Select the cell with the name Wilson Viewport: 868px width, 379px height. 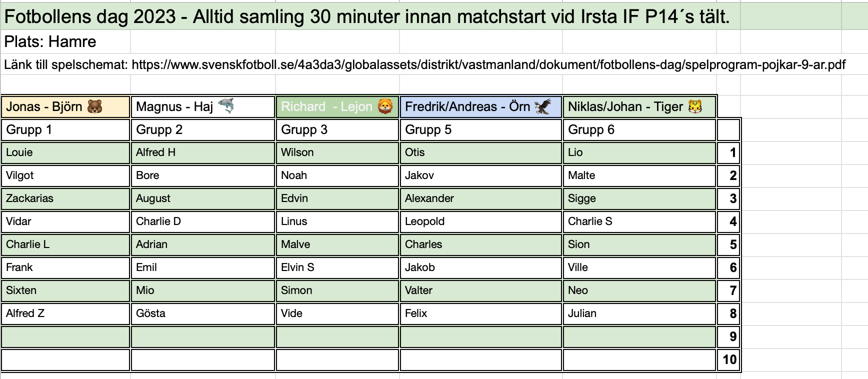click(337, 153)
